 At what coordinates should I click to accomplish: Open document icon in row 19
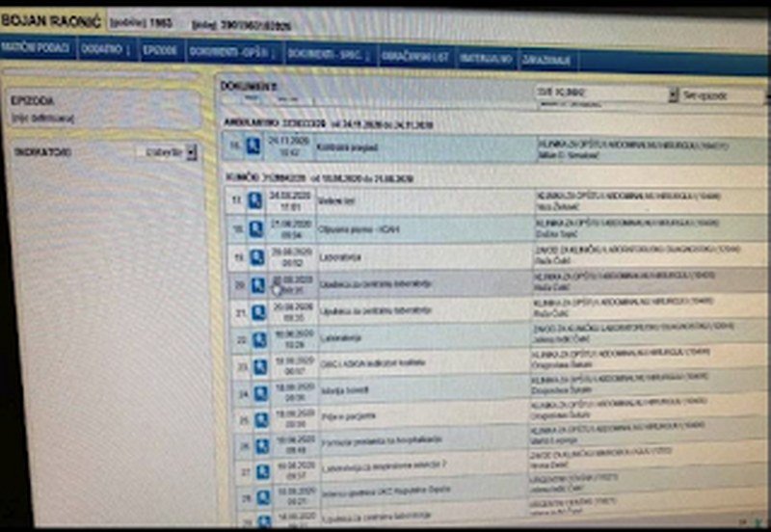pyautogui.click(x=256, y=256)
